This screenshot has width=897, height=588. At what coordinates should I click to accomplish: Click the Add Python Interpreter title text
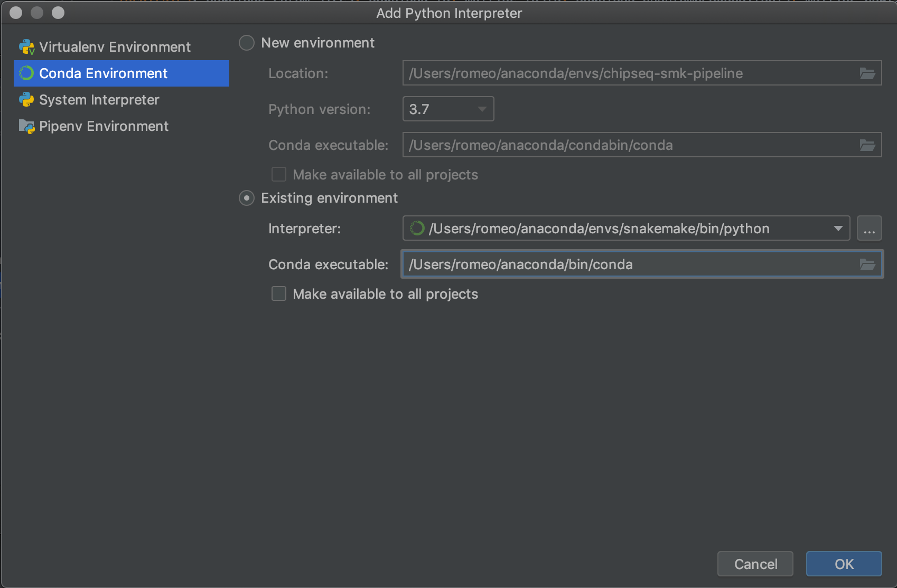point(449,13)
